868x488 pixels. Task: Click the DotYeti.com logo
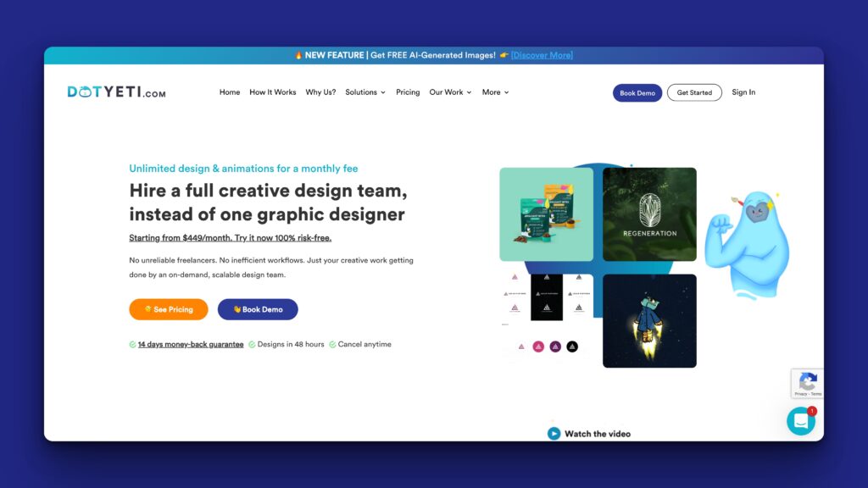[x=116, y=91]
